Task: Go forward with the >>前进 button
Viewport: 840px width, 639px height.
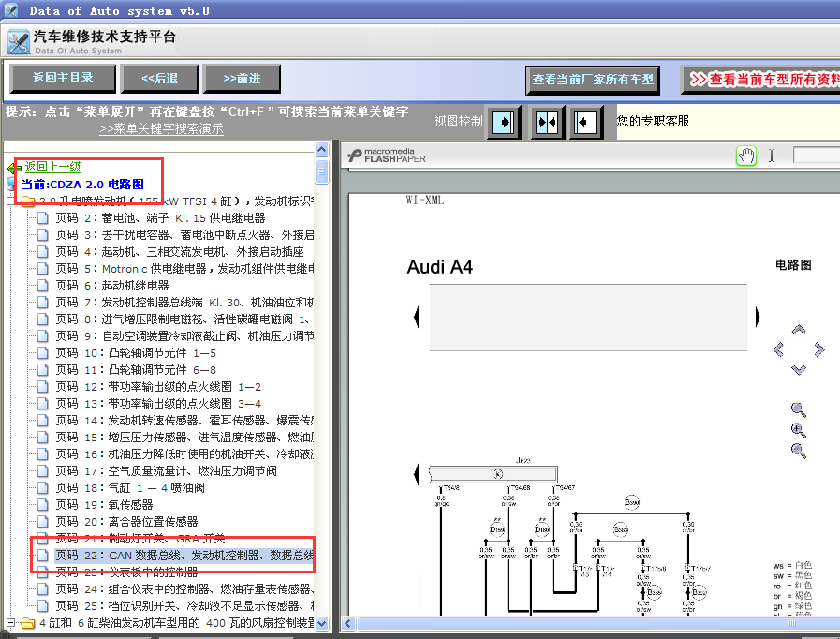Action: click(x=242, y=79)
